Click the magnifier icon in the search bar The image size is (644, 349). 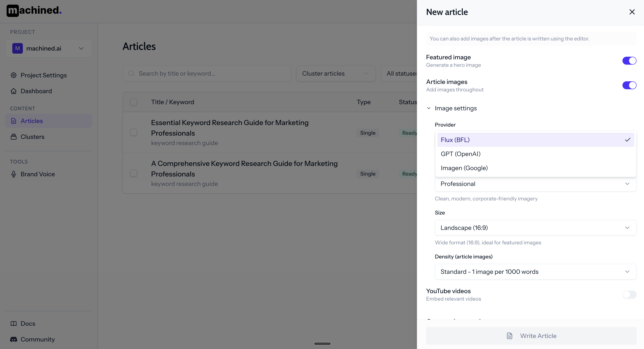(131, 73)
